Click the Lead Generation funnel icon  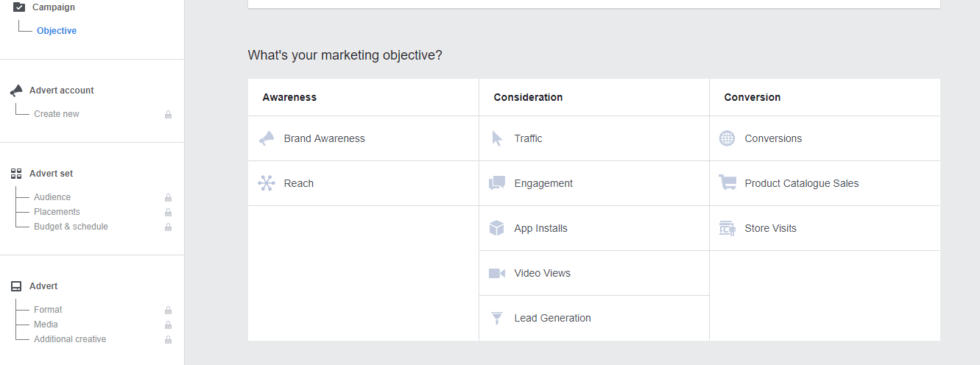click(x=497, y=318)
